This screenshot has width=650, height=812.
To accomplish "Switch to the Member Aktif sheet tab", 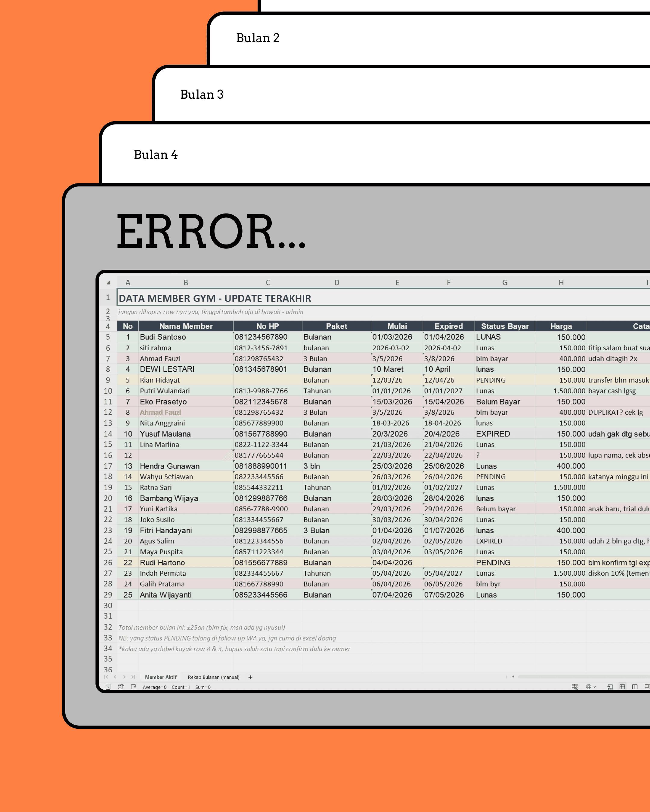I will point(160,677).
